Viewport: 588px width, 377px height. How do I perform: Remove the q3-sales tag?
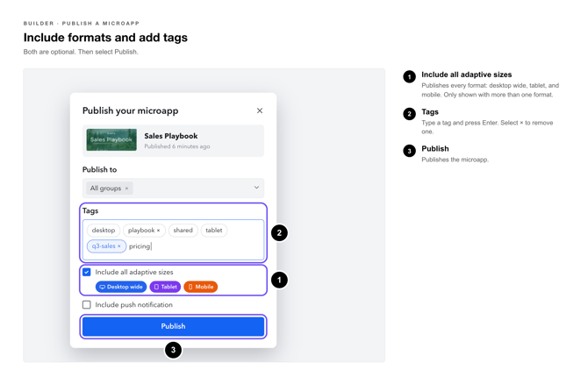click(x=118, y=246)
